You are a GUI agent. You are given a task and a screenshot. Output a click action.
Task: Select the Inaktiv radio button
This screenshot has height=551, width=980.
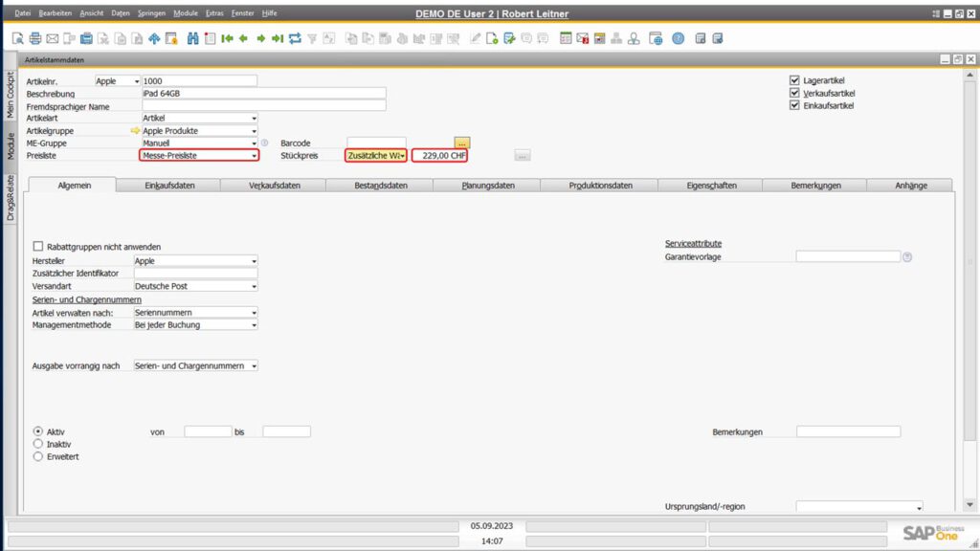(38, 444)
